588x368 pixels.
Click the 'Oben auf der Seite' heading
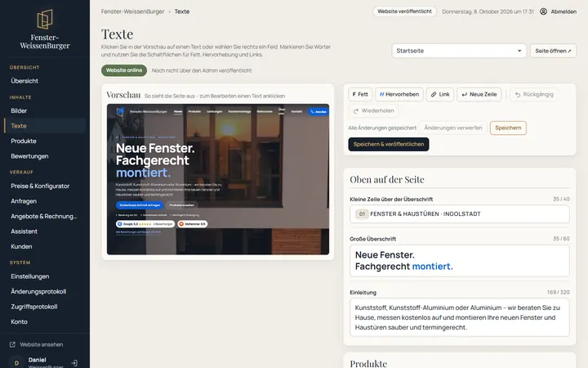[387, 179]
